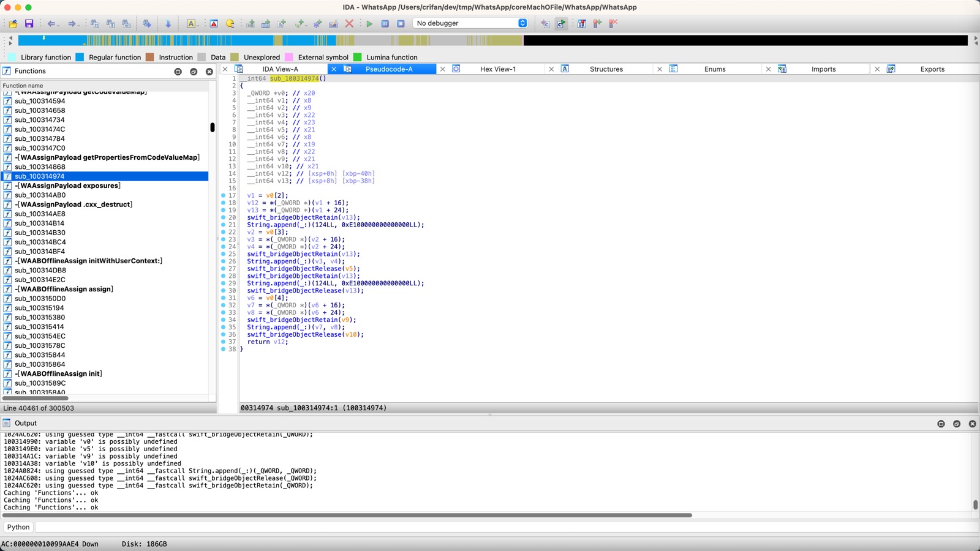Select sub_100314AB0 in the Functions list

[x=104, y=195]
